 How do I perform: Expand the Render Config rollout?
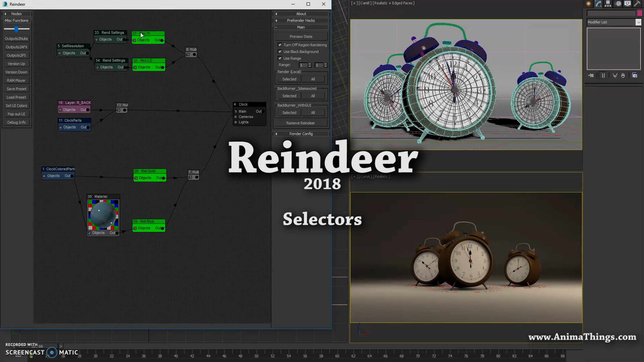click(301, 134)
